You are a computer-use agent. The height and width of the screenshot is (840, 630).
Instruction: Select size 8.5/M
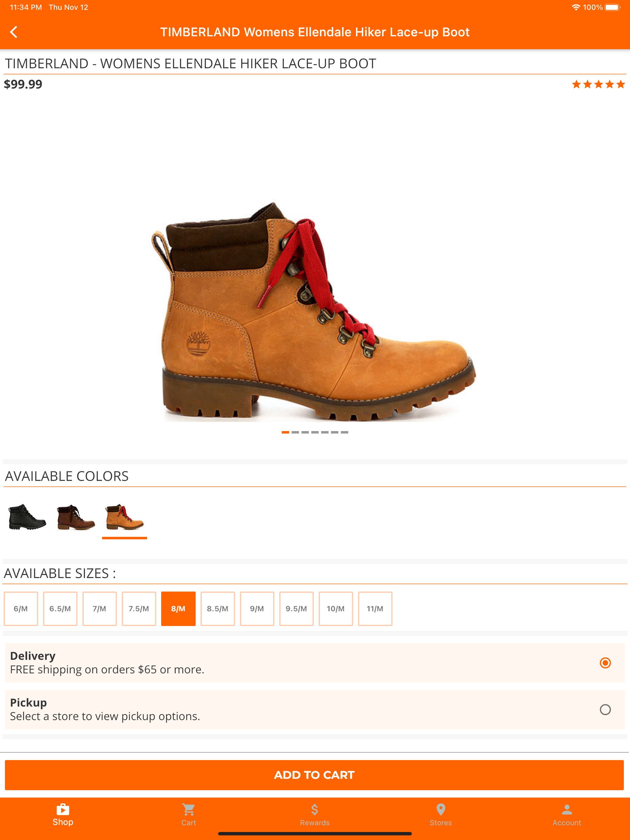point(218,608)
